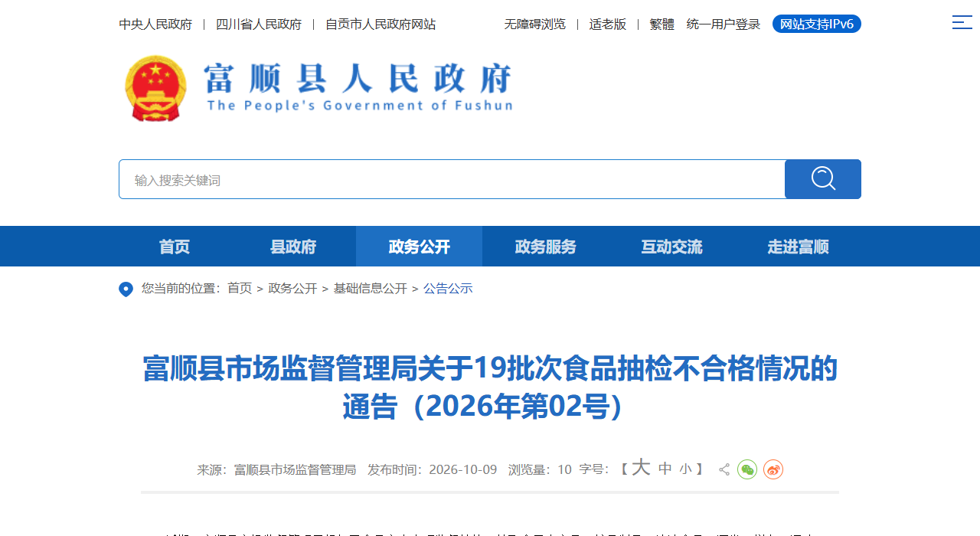The image size is (980, 536).
Task: Open the 首页 navigation tab
Action: (175, 247)
